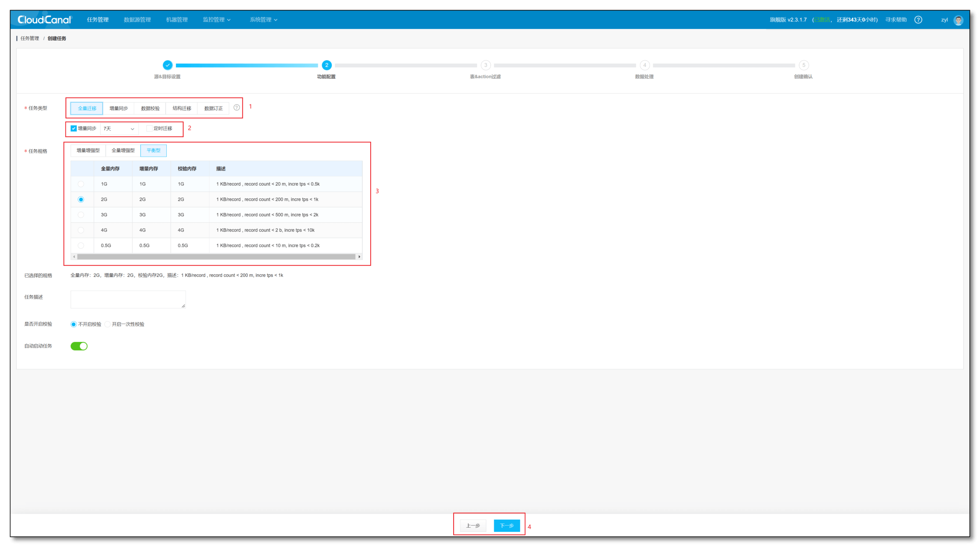This screenshot has width=980, height=547.
Task: Select the 数据校验 task type tab
Action: [150, 108]
